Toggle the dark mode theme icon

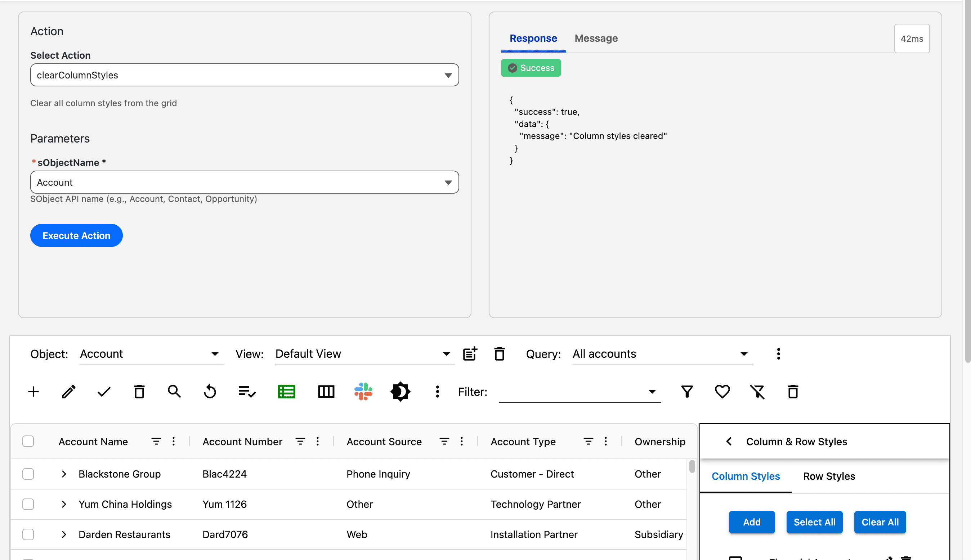point(400,392)
